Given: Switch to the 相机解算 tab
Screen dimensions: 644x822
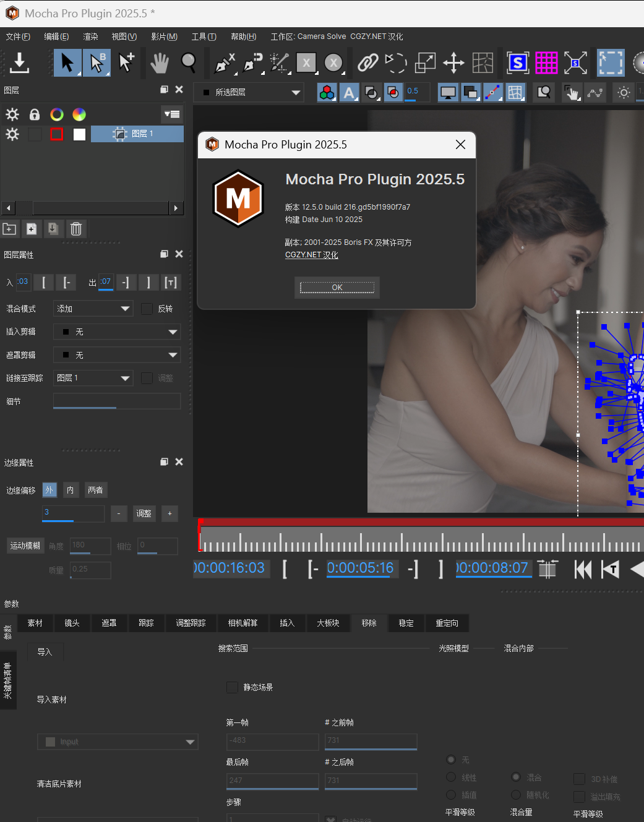Looking at the screenshot, I should tap(243, 623).
